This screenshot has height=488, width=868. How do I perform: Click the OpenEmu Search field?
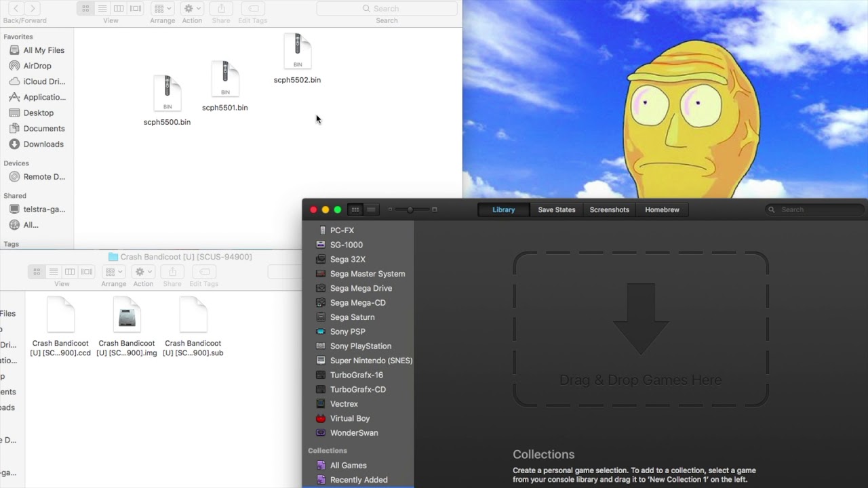(815, 209)
